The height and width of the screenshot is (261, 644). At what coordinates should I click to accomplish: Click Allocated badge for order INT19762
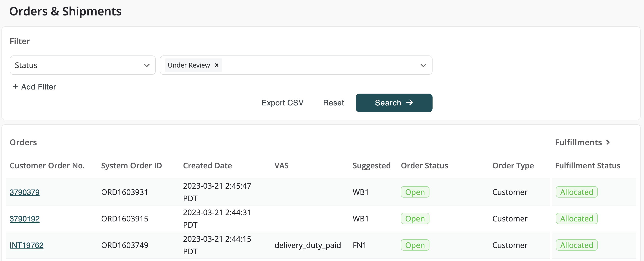[577, 245]
